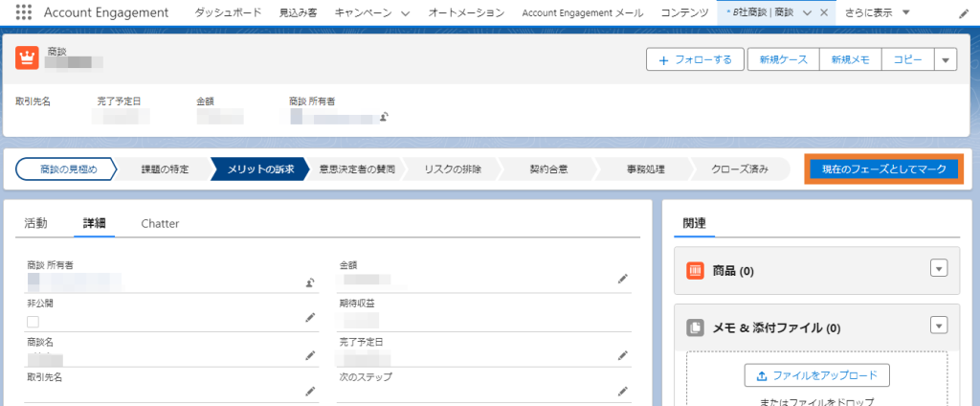Viewport: 980px width, 406px height.
Task: Toggle the 非公開 checkbox
Action: point(33,322)
